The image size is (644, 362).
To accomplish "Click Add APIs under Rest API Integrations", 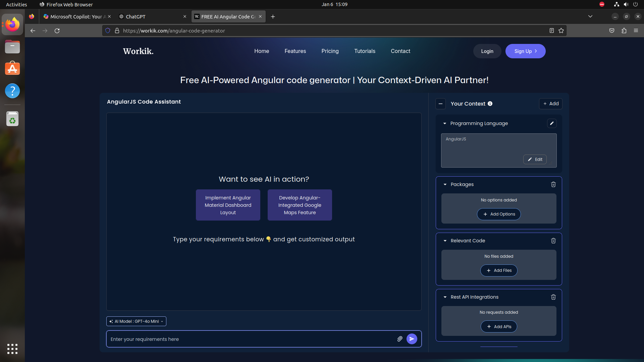I will tap(499, 326).
